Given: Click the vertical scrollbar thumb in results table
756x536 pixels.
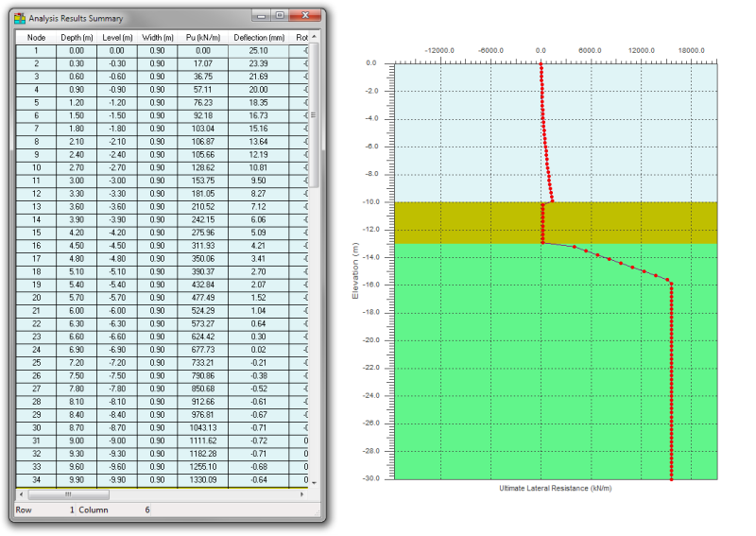Looking at the screenshot, I should tap(314, 114).
